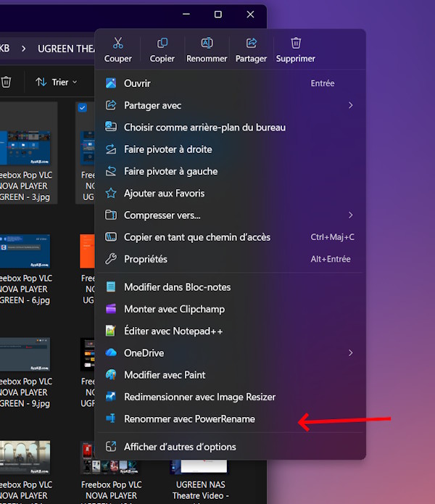Screen dimensions: 435x504
Task: Click the UGREEN NAS Theatre Video thumbnail
Action: click(x=199, y=466)
